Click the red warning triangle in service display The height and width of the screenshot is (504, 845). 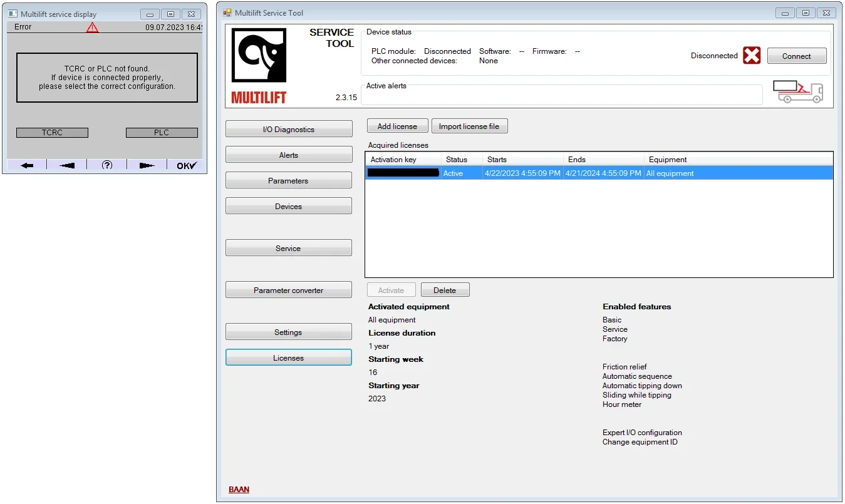tap(92, 28)
